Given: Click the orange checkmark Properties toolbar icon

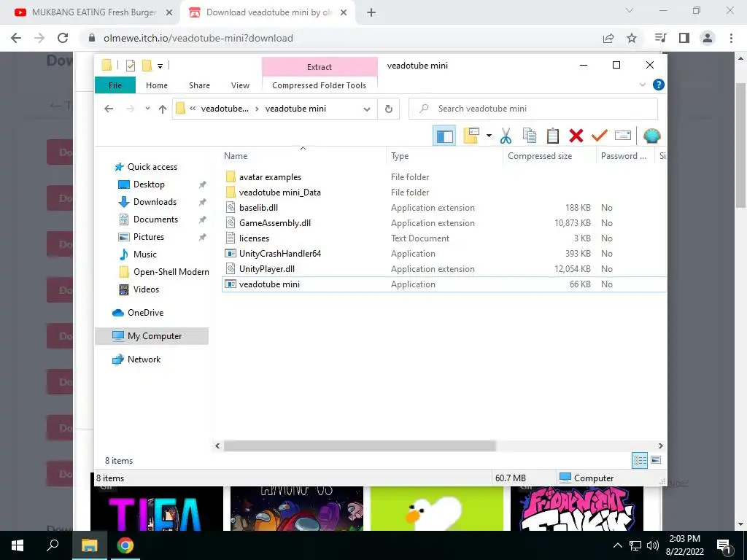Looking at the screenshot, I should (600, 136).
